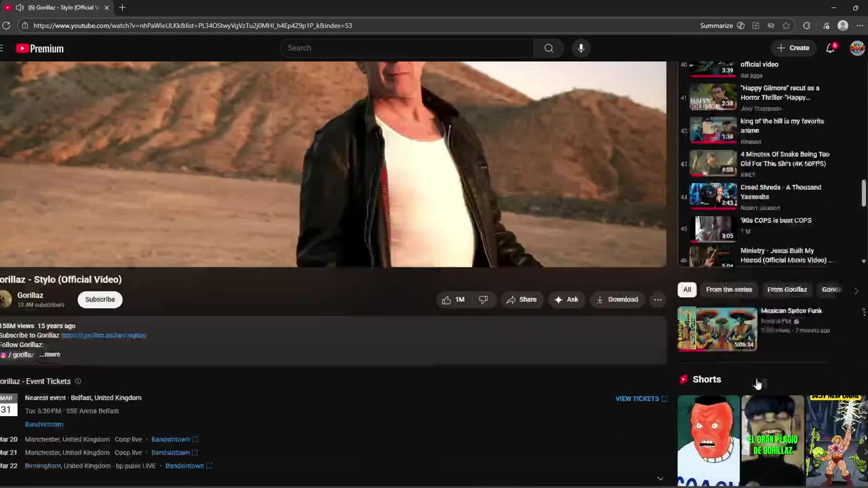Image resolution: width=868 pixels, height=488 pixels.
Task: Click the playlist panel scrollbar
Action: click(x=863, y=193)
